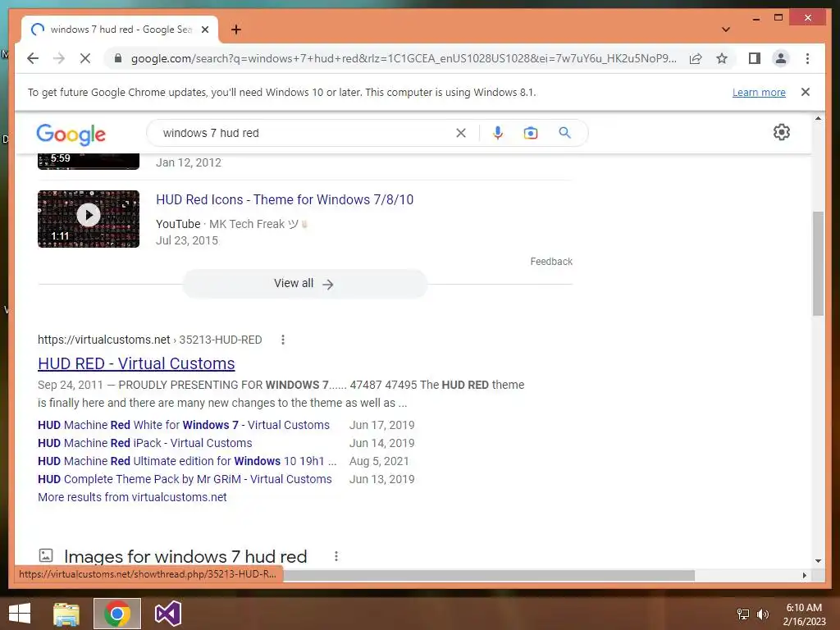View site information via lock icon
The height and width of the screenshot is (630, 840).
tap(118, 58)
